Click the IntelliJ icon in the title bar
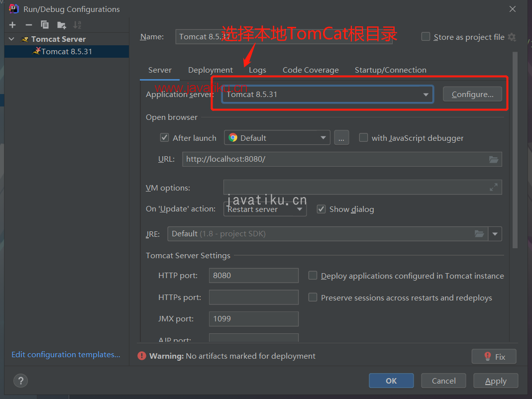This screenshot has height=399, width=532. point(13,9)
